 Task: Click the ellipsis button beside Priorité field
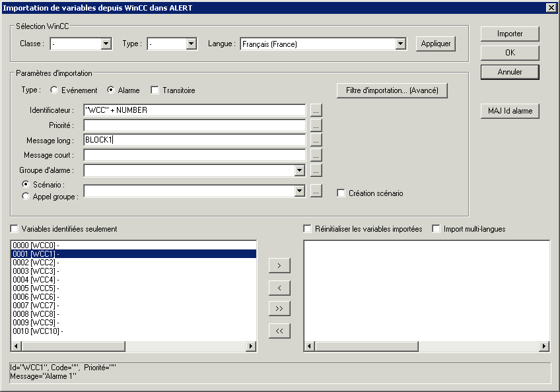[x=316, y=125]
